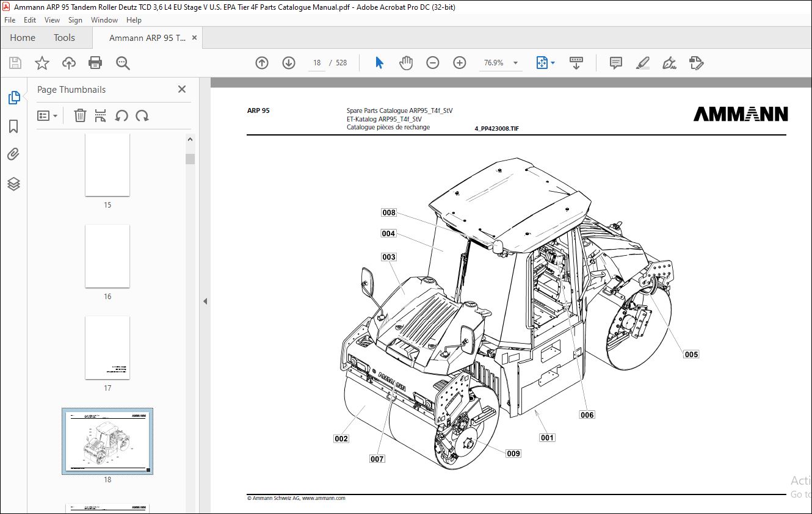
Task: Open the File menu
Action: tap(10, 20)
